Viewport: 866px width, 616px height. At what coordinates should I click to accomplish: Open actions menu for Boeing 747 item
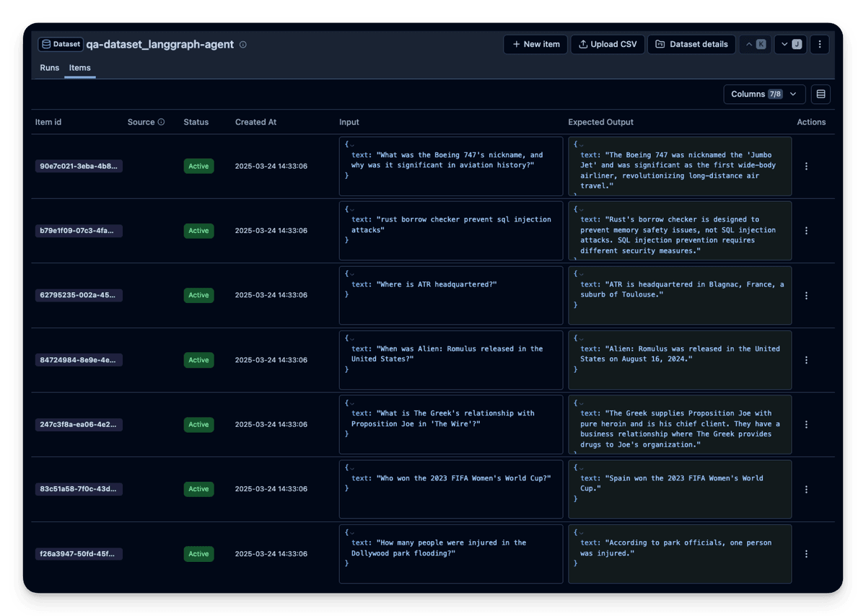pos(806,167)
